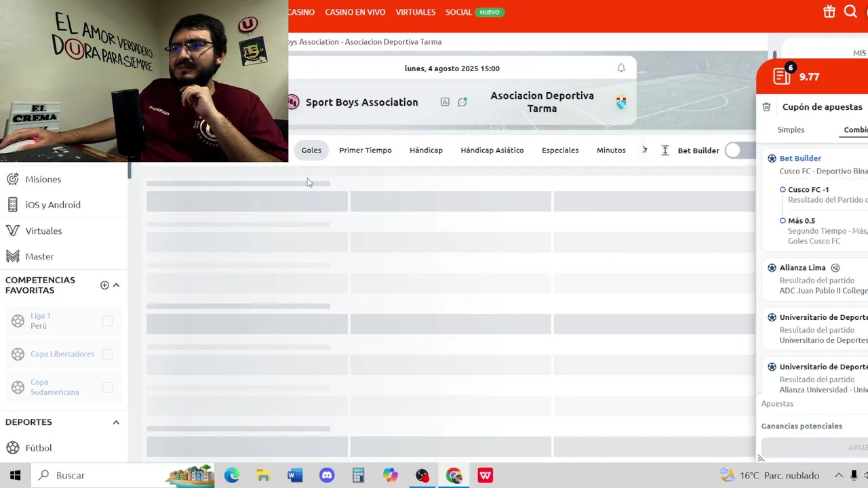This screenshot has width=868, height=488.
Task: Click the Fútbol ball icon under Deportes
Action: tap(12, 448)
